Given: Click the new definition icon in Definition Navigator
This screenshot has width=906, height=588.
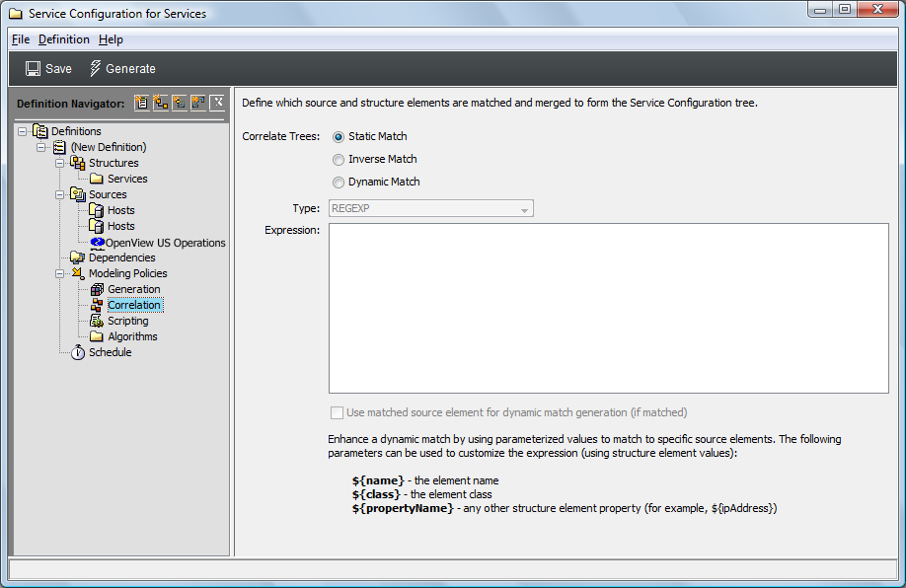Looking at the screenshot, I should (141, 103).
